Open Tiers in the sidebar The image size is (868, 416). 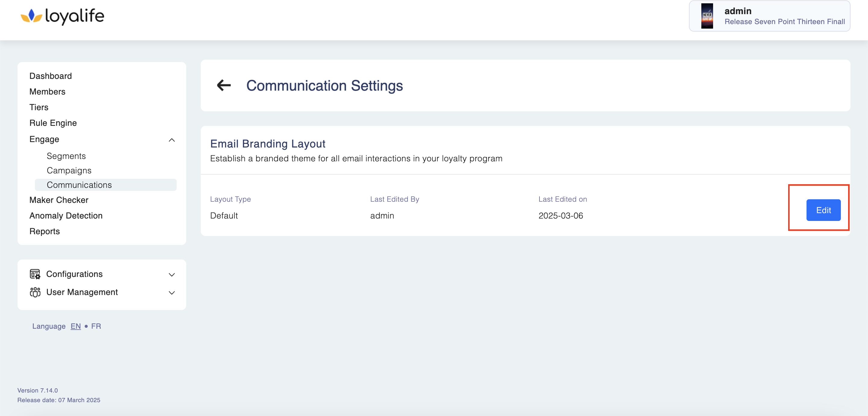point(39,107)
